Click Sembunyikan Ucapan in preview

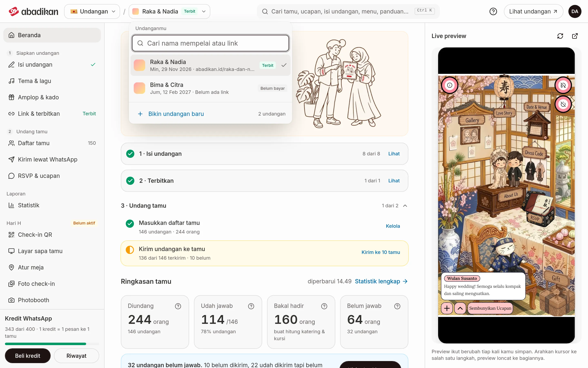[490, 308]
